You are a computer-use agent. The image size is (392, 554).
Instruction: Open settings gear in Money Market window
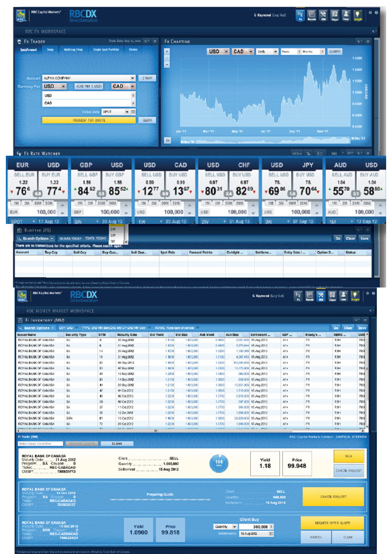tap(367, 293)
